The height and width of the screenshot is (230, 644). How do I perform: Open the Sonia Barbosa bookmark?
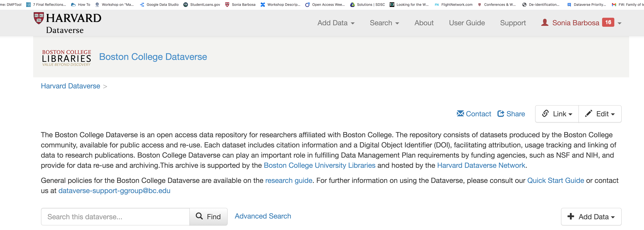coord(240,5)
